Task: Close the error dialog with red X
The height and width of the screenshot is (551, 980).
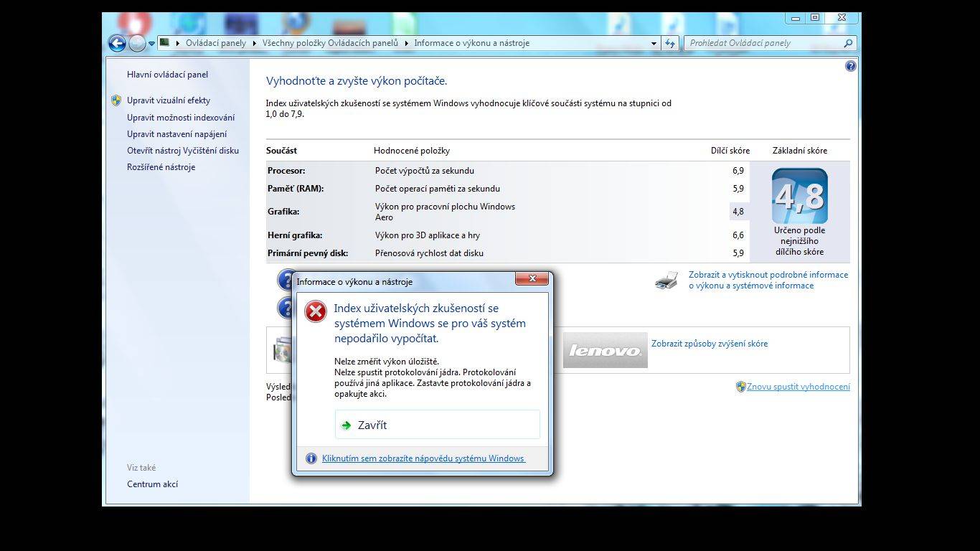Action: click(x=532, y=278)
